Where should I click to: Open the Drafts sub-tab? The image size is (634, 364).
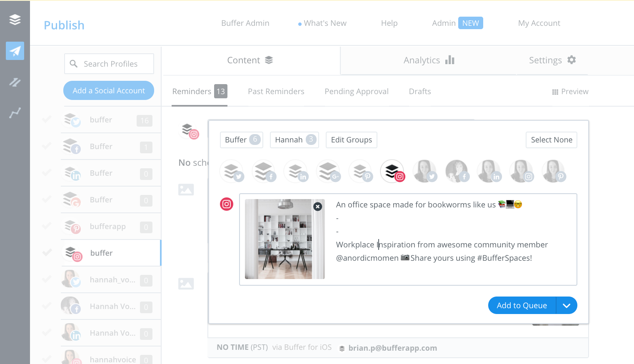[420, 91]
